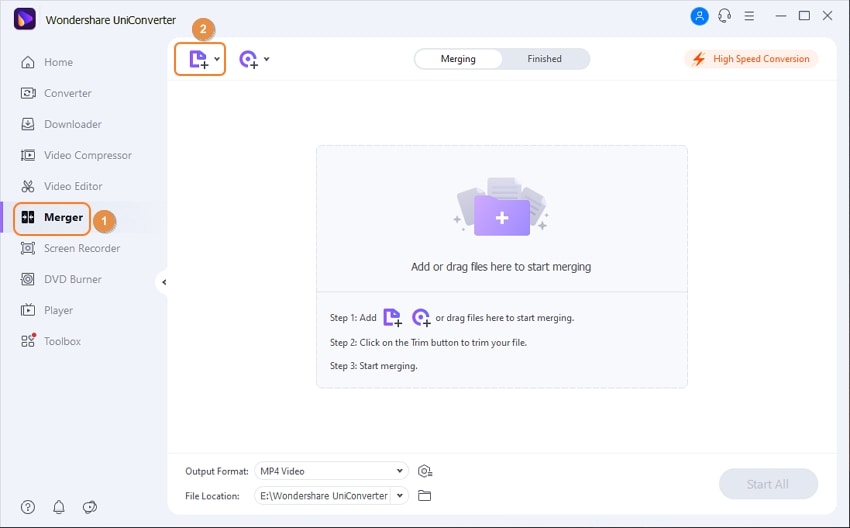The image size is (850, 528).
Task: Maximize the UniConverter window
Action: pos(804,16)
